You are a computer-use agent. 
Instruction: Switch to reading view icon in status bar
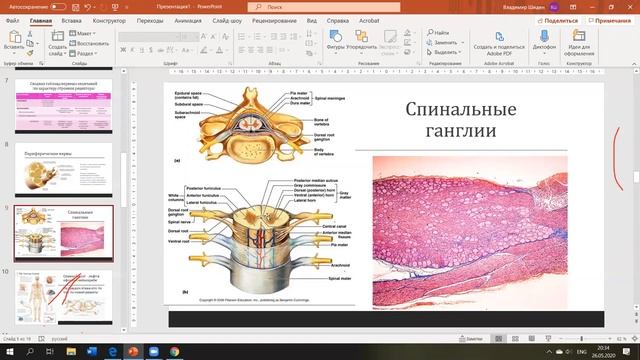point(531,339)
